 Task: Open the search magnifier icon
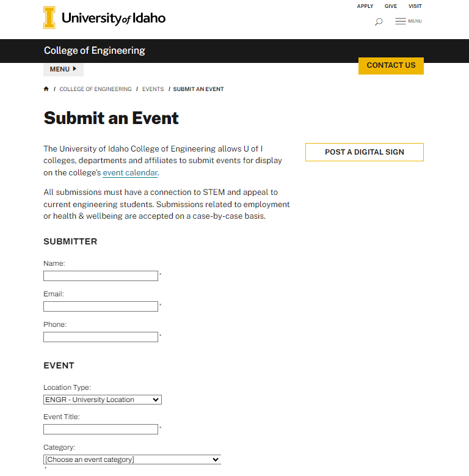pyautogui.click(x=379, y=22)
